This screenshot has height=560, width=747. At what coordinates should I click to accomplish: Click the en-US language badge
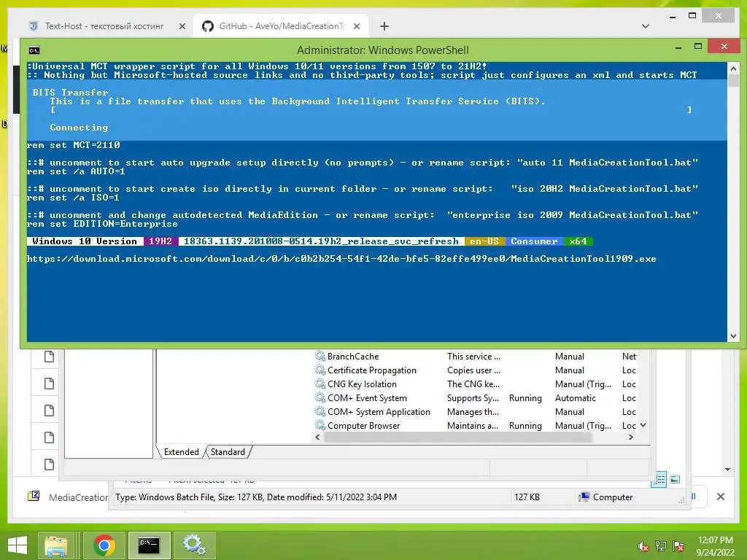484,241
